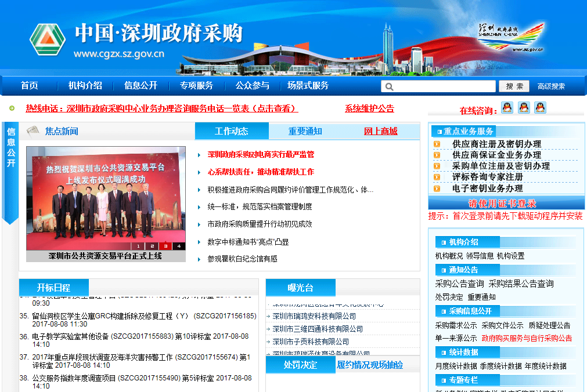The height and width of the screenshot is (392, 587).
Task: Open the 月度统计数据 link
Action: pyautogui.click(x=456, y=366)
